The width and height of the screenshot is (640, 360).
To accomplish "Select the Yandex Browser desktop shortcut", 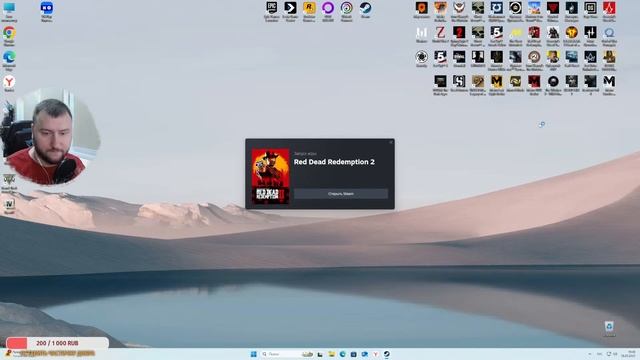I will click(x=9, y=82).
